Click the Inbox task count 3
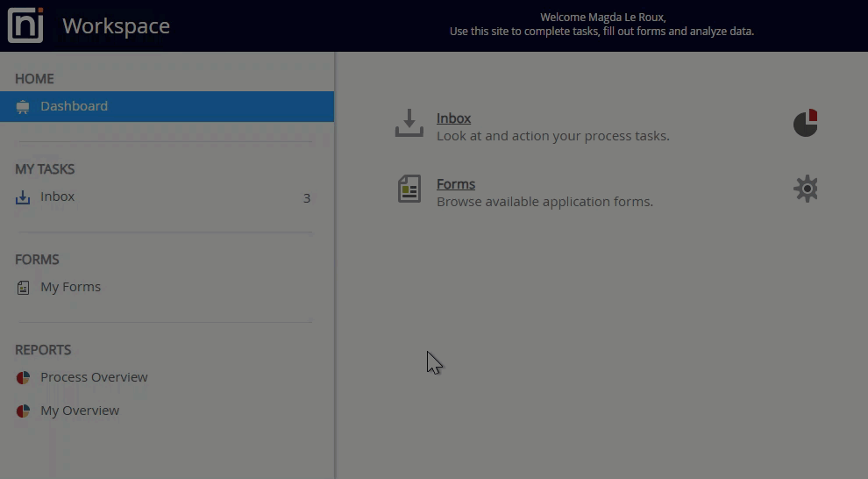 click(x=307, y=198)
